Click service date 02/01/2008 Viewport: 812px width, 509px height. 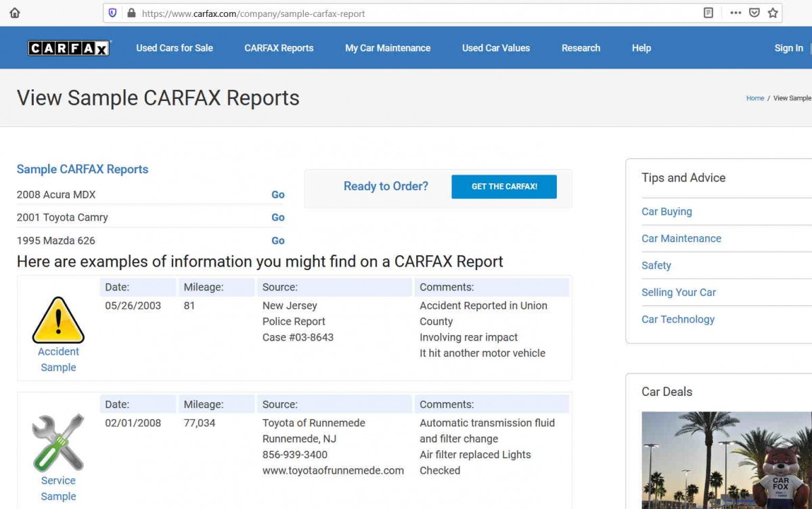point(133,423)
